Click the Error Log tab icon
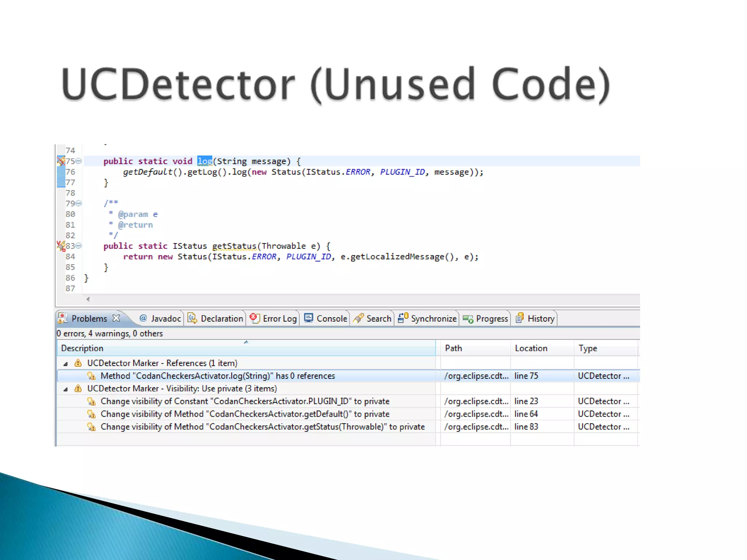Image resolution: width=747 pixels, height=560 pixels. [x=254, y=318]
